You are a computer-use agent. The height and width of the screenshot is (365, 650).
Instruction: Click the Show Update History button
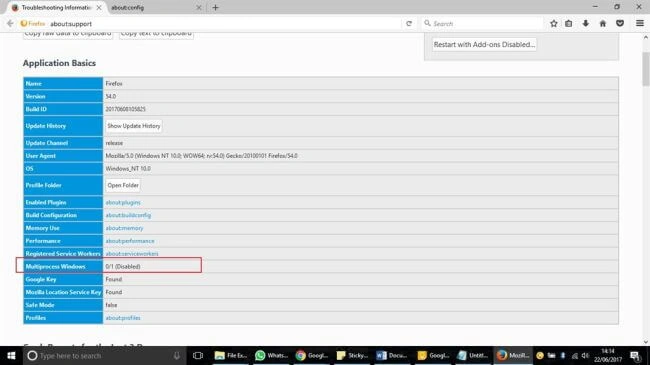[133, 126]
